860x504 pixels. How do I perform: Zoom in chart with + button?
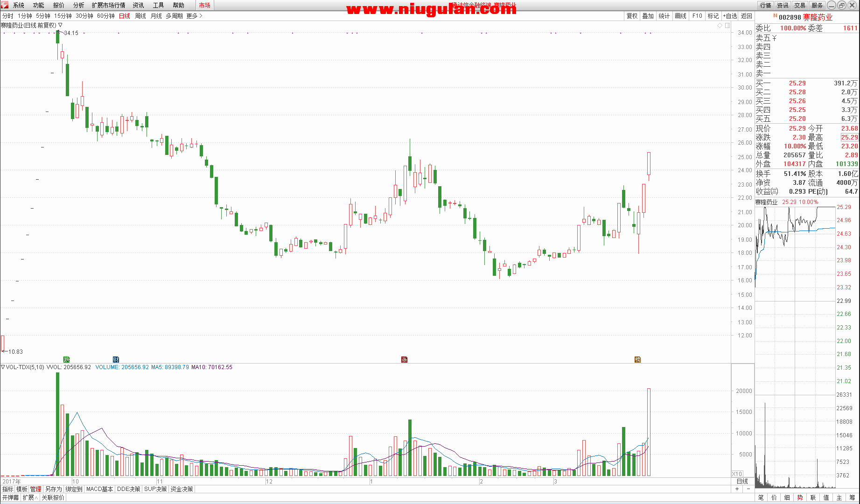click(737, 489)
